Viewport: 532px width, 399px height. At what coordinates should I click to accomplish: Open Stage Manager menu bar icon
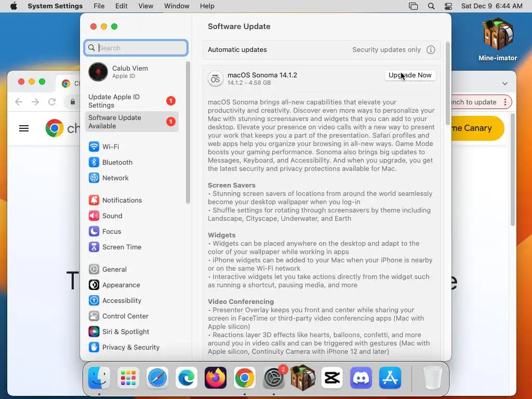(413, 6)
